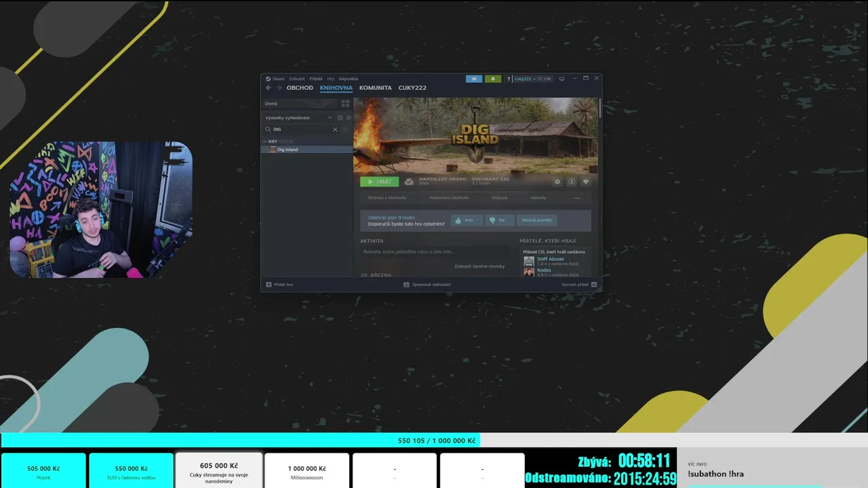This screenshot has height=488, width=868.
Task: Open the Nápověda menu
Action: 349,79
